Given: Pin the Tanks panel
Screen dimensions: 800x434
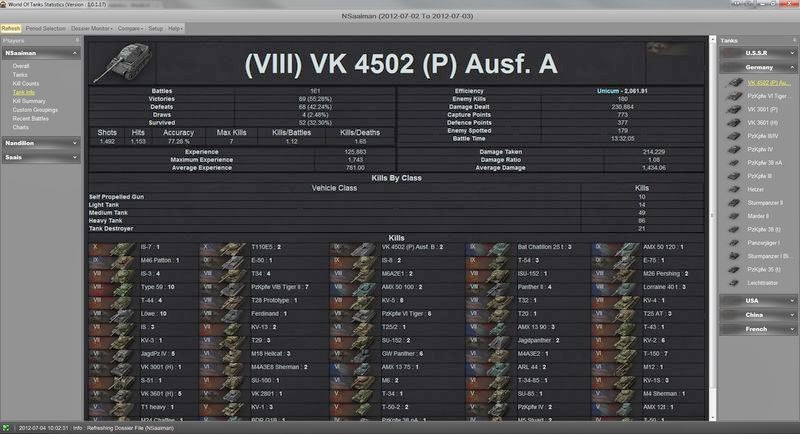Looking at the screenshot, I should pos(794,40).
